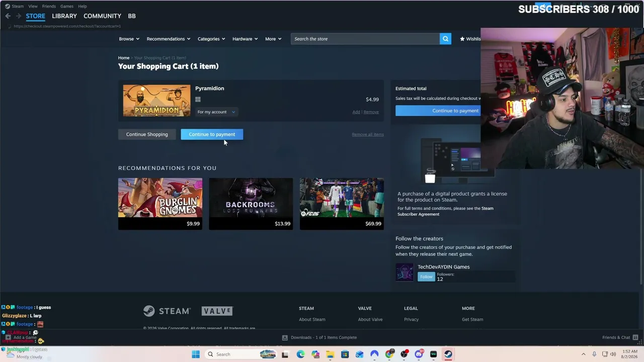644x362 pixels.
Task: Open the Privacy footer link
Action: click(x=411, y=319)
